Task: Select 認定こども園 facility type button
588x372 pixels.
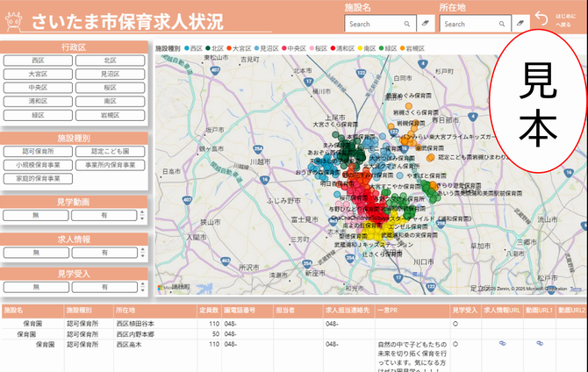Action: [110, 151]
